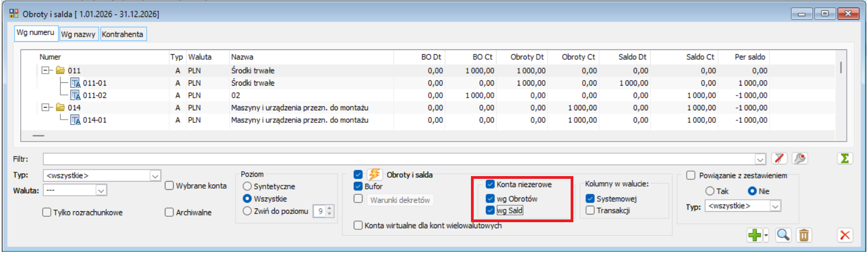This screenshot has width=868, height=254.
Task: Click the magnifying glass preview button
Action: point(783,235)
